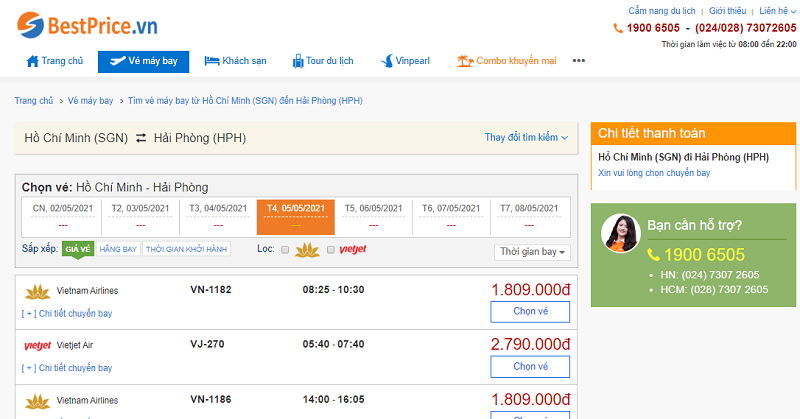Open the Khách sạn section
The image size is (800, 419).
[x=235, y=61]
